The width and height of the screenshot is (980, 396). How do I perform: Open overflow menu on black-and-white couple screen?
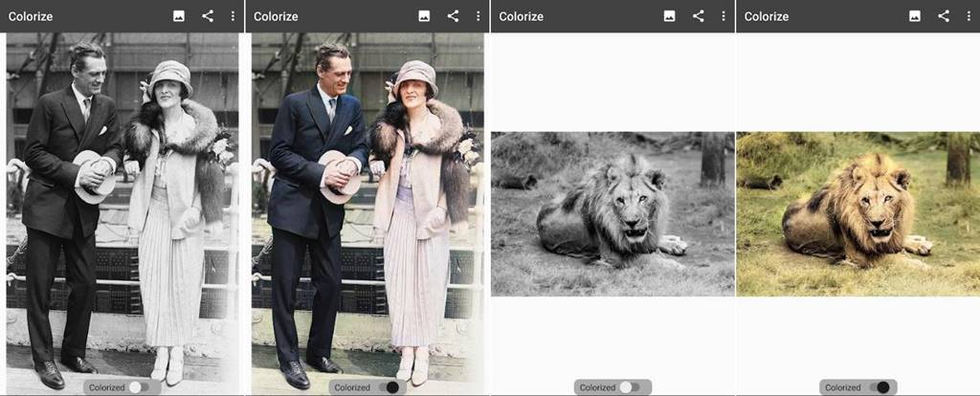pos(234,16)
